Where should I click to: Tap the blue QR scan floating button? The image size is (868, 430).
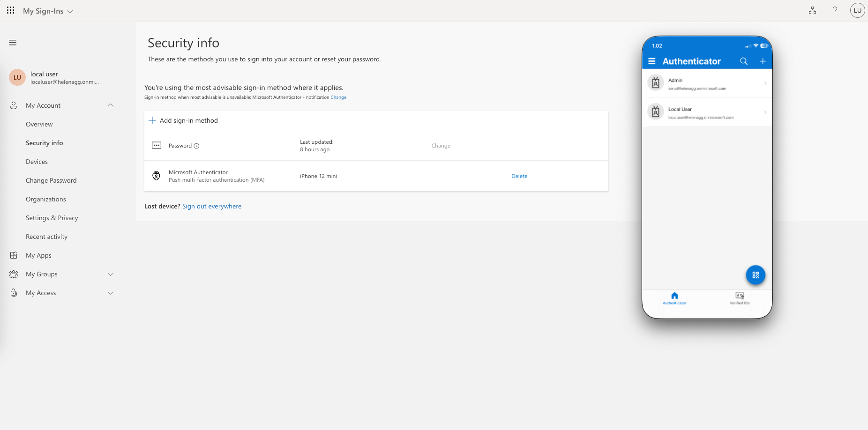pos(755,275)
